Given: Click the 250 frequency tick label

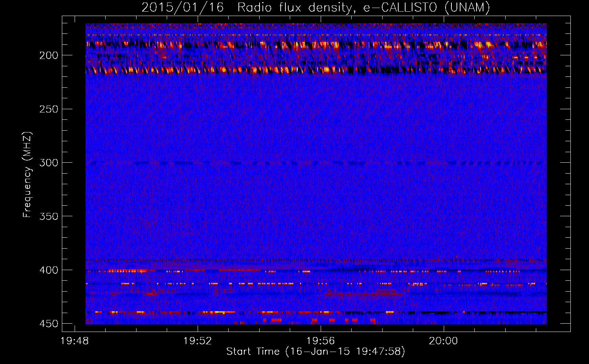Looking at the screenshot, I should click(x=49, y=109).
